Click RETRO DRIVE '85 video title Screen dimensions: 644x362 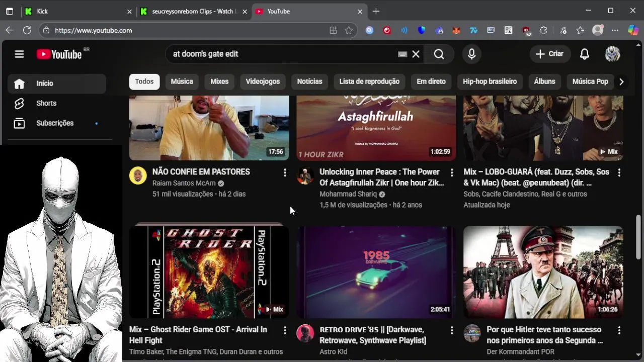[373, 335]
